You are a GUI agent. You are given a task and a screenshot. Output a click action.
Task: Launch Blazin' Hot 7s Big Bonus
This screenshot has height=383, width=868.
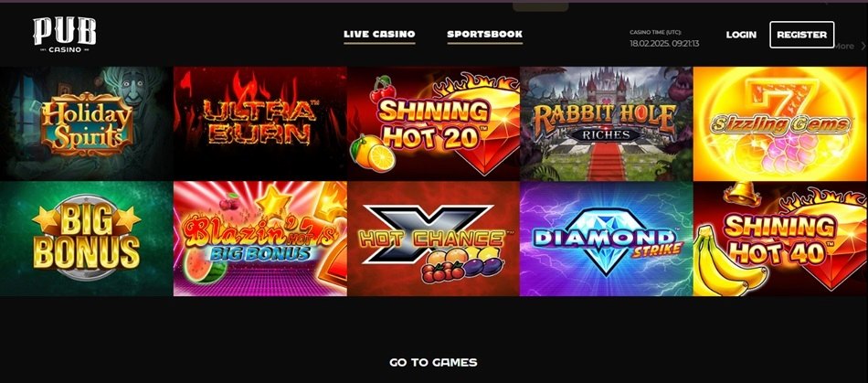(x=260, y=239)
